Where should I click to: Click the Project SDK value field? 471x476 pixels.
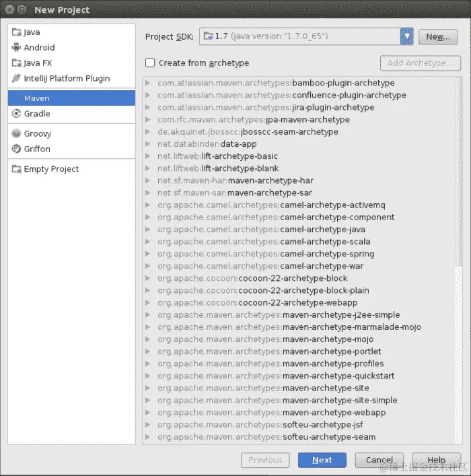pos(300,36)
